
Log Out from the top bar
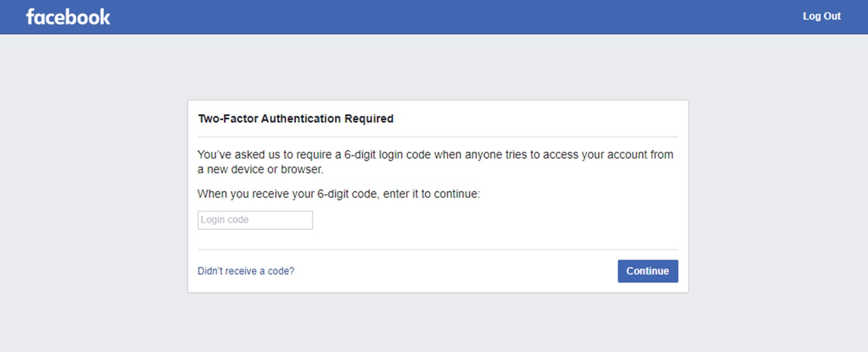tap(822, 16)
